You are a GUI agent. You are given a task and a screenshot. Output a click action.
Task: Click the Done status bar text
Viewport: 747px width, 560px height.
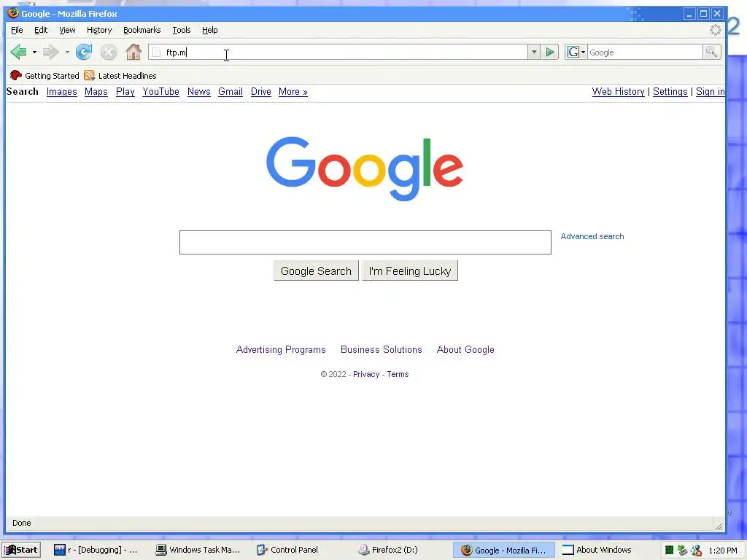(x=21, y=523)
